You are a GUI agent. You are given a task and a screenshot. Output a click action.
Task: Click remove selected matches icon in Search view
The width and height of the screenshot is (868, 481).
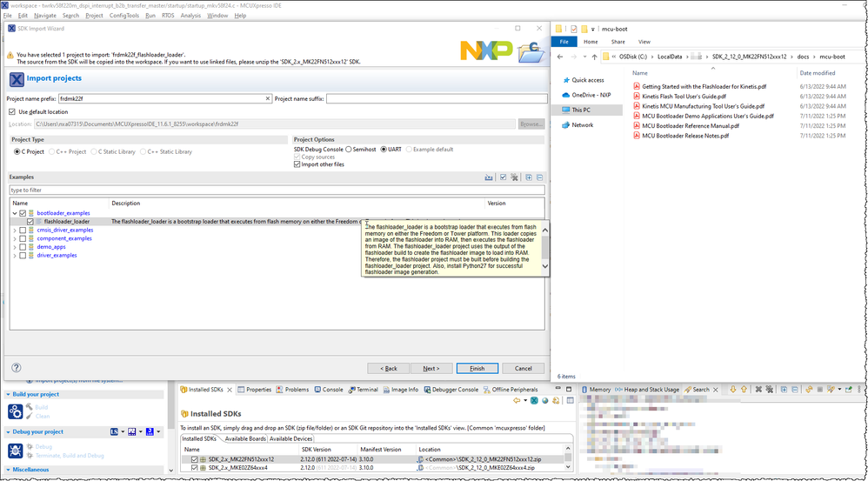pyautogui.click(x=758, y=390)
